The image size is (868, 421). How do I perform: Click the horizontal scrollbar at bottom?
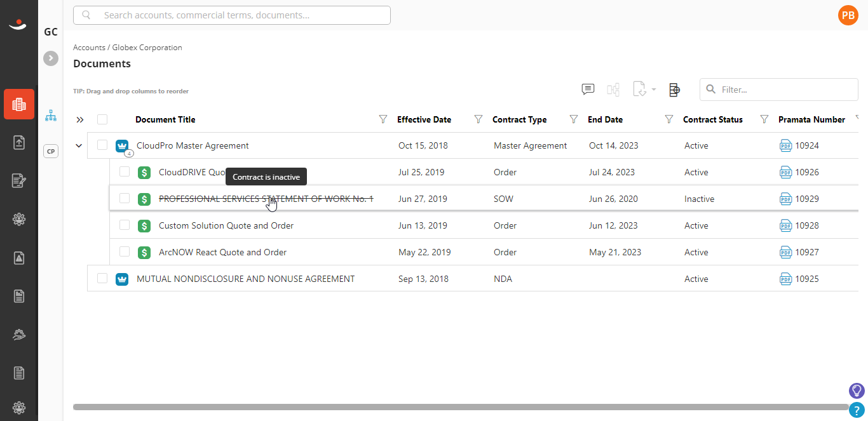point(461,407)
